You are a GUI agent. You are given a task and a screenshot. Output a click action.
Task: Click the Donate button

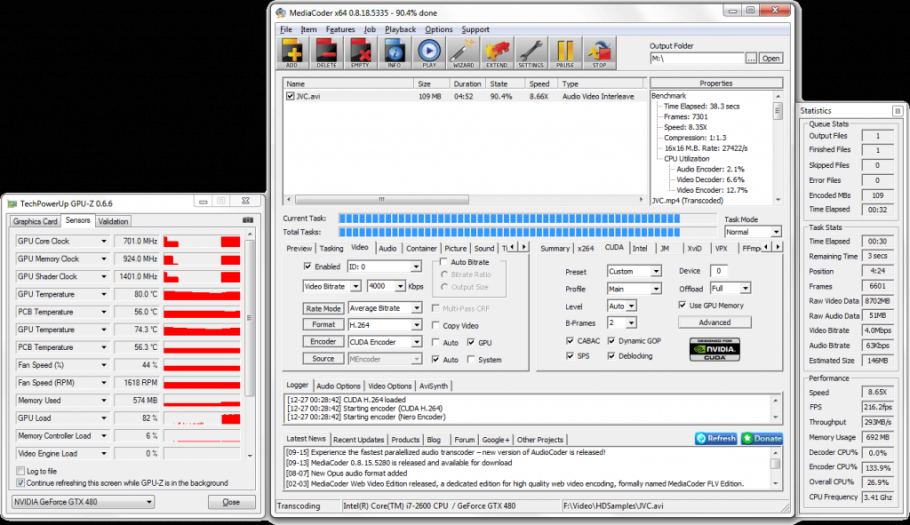(x=761, y=439)
